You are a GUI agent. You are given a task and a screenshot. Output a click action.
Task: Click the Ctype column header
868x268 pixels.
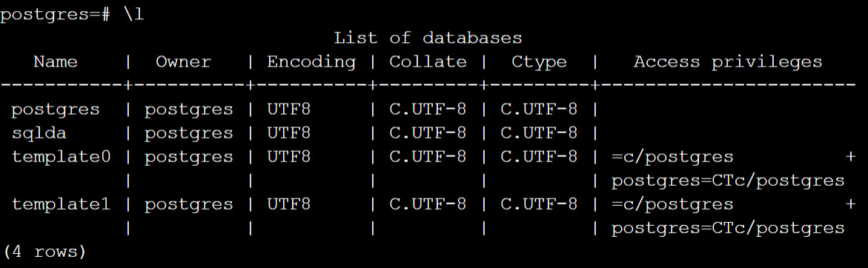point(539,62)
